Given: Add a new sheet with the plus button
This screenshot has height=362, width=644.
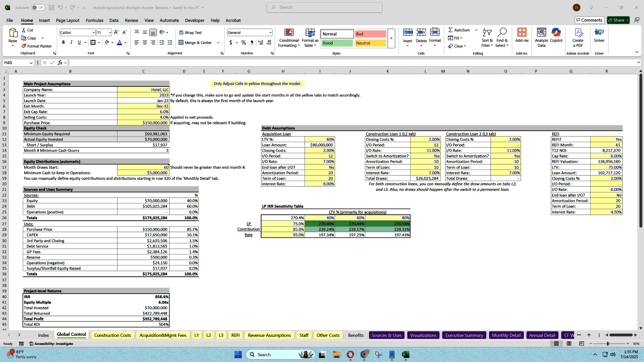Looking at the screenshot, I should pyautogui.click(x=589, y=335).
